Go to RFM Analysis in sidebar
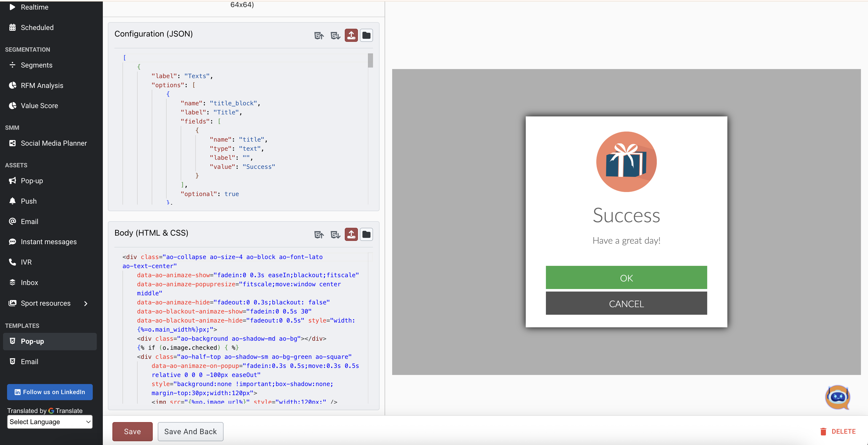The height and width of the screenshot is (445, 868). pos(42,86)
